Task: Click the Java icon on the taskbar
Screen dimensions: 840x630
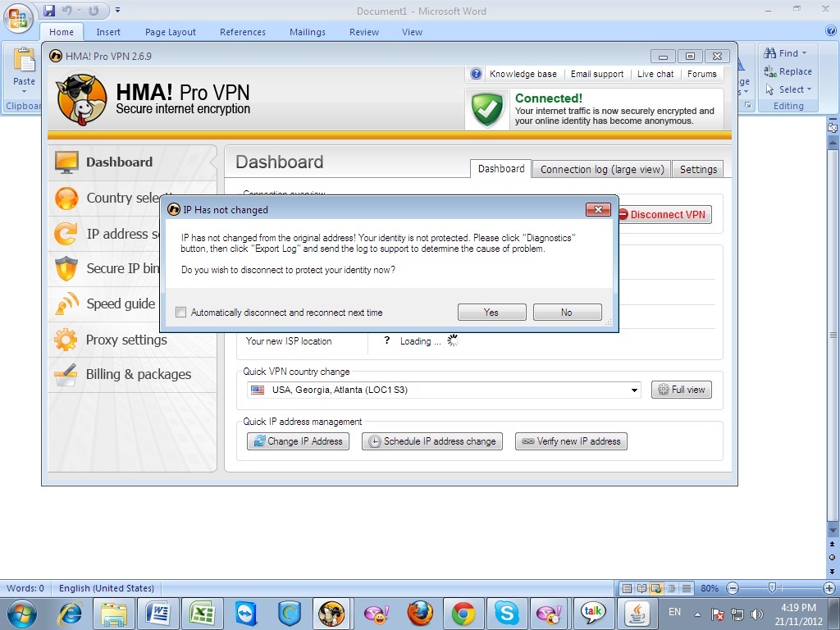Action: click(637, 614)
